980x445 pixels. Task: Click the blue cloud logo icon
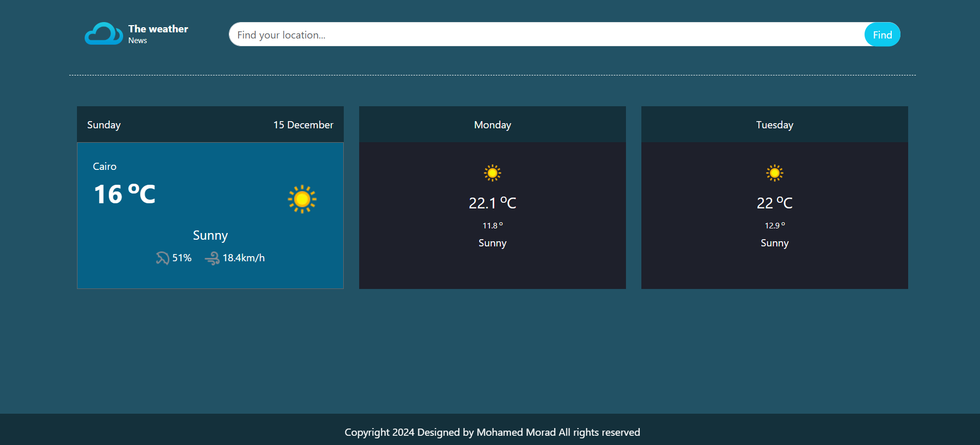(x=104, y=33)
